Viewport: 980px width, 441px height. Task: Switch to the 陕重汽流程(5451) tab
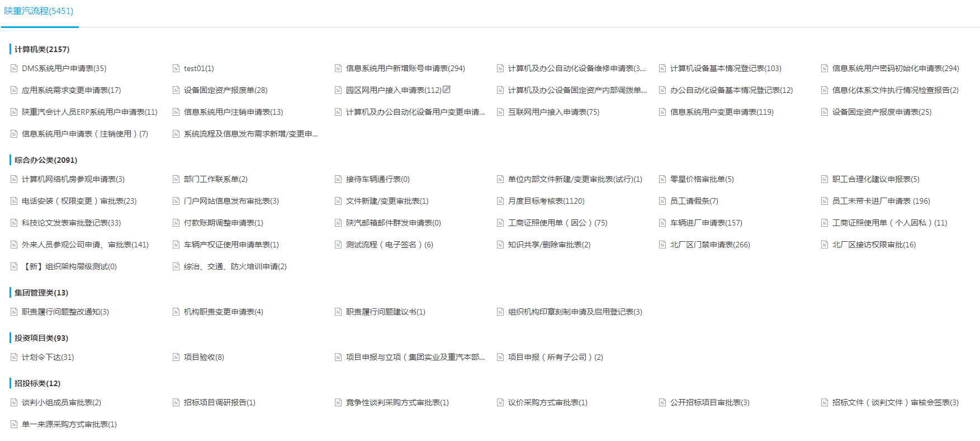pyautogui.click(x=39, y=11)
